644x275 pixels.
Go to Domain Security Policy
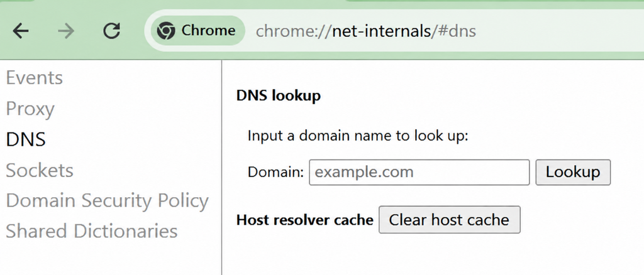pyautogui.click(x=108, y=201)
